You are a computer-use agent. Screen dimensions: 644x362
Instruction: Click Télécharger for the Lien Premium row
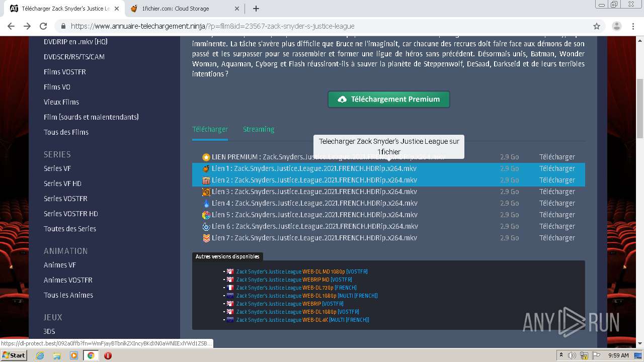(557, 157)
